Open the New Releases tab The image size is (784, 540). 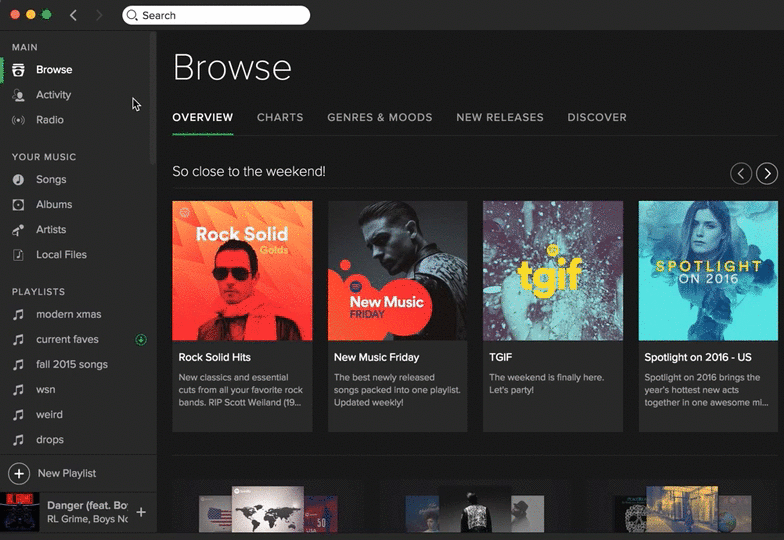(499, 117)
